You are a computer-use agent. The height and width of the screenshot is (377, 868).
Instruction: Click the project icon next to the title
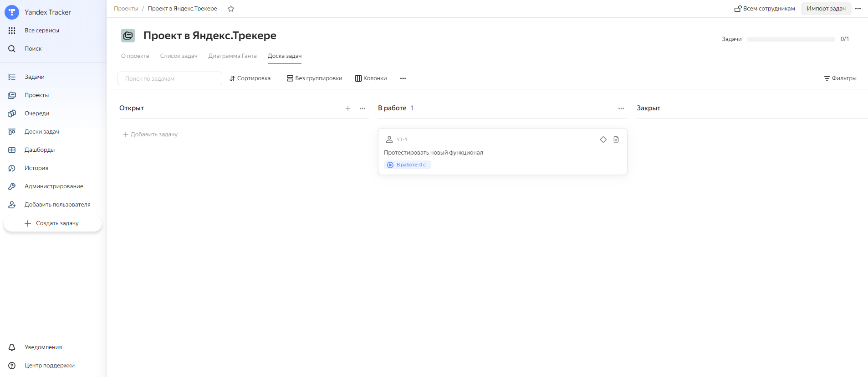(x=128, y=36)
